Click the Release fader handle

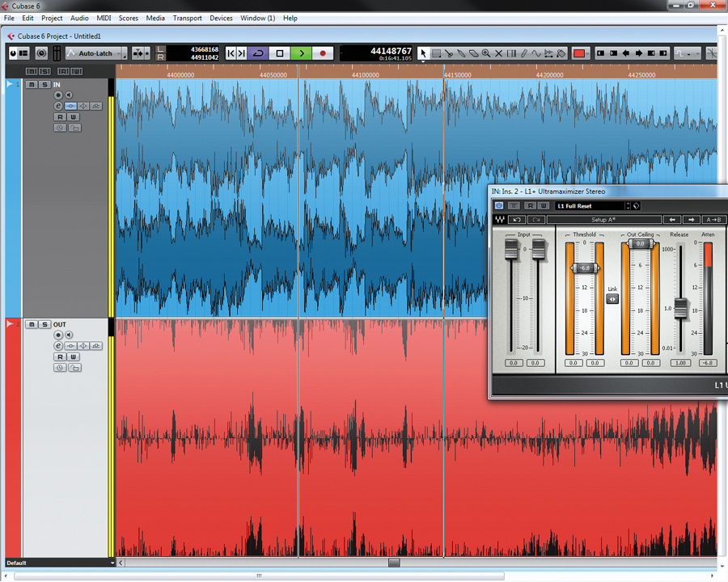coord(680,309)
